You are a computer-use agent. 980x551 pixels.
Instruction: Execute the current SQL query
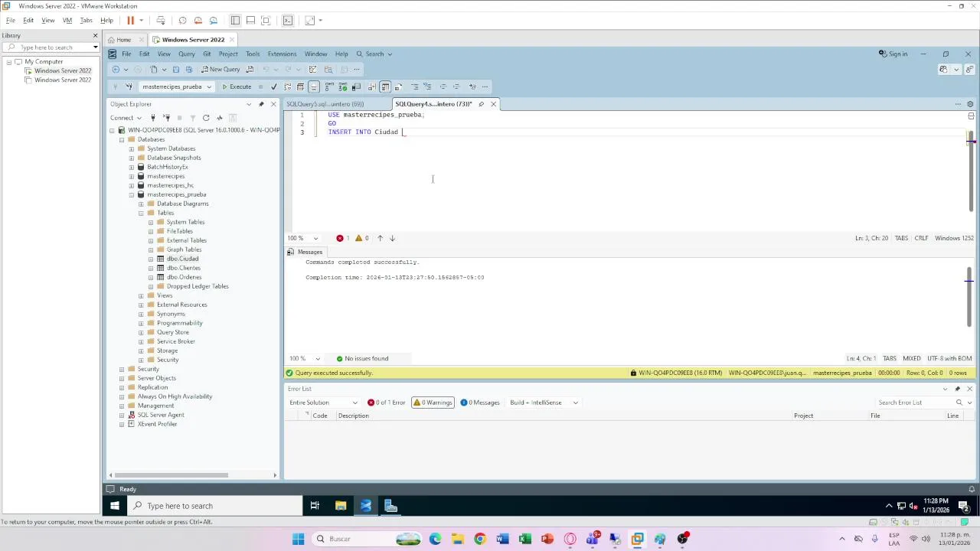click(237, 86)
